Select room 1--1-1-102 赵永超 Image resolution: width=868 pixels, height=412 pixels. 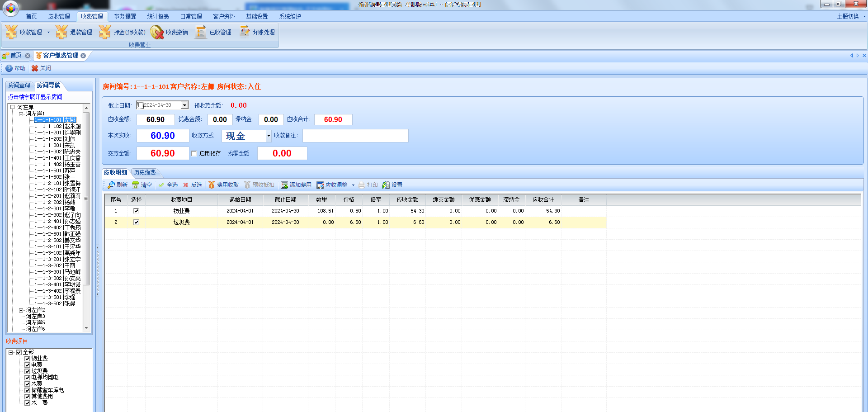click(x=57, y=127)
